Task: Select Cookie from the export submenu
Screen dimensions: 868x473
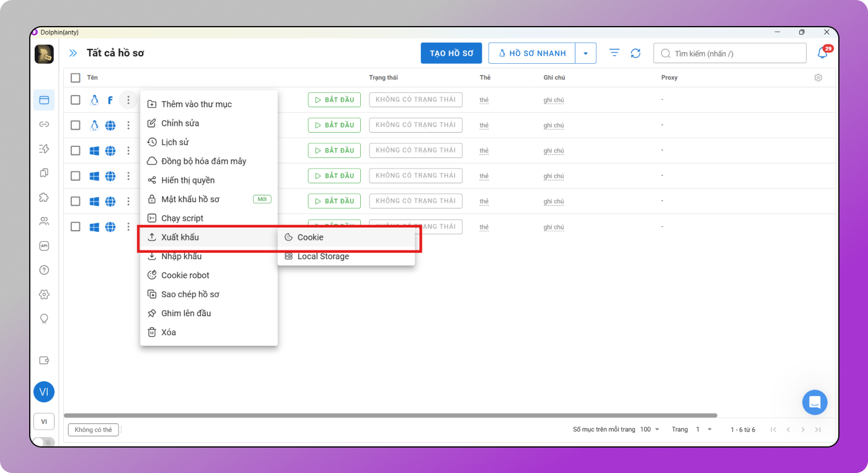Action: tap(310, 237)
